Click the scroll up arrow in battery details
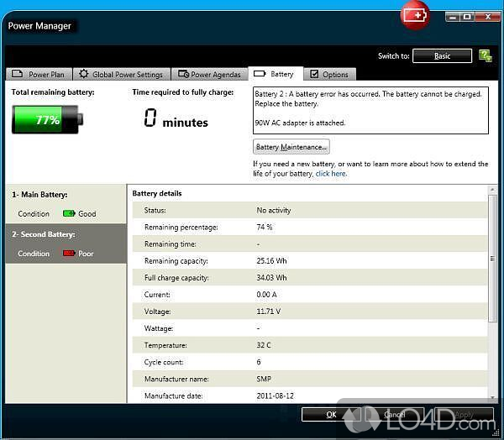The height and width of the screenshot is (440, 504). point(492,190)
